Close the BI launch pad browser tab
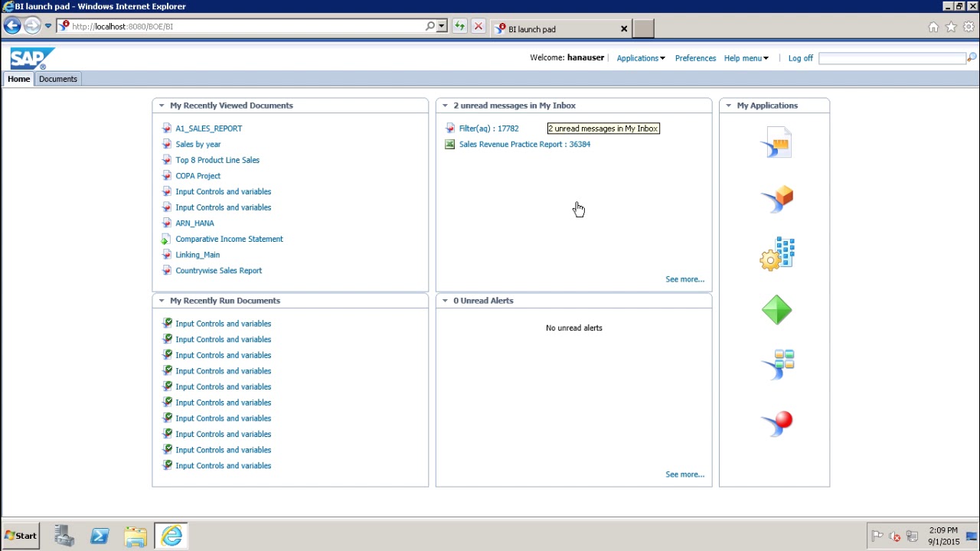 click(x=624, y=29)
